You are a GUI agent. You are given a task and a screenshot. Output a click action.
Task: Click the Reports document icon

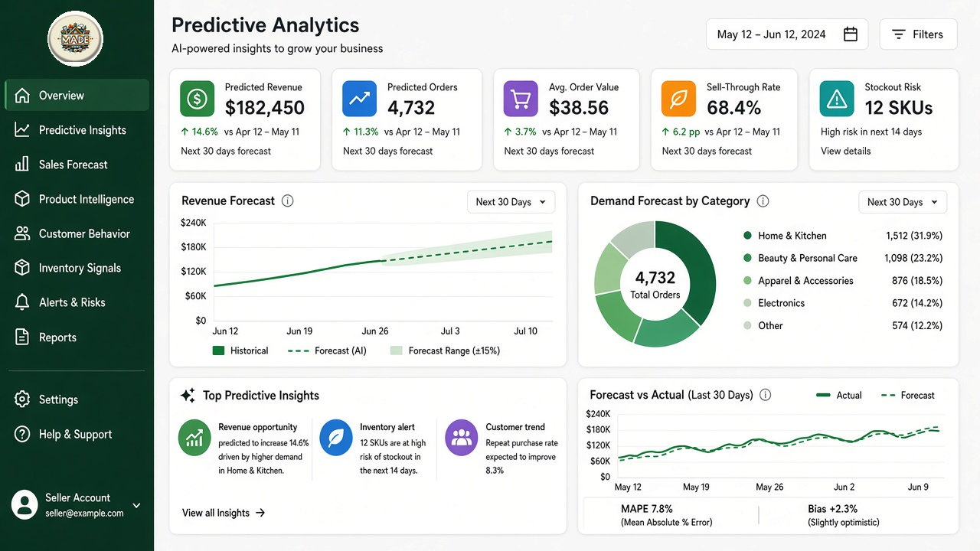click(x=22, y=337)
